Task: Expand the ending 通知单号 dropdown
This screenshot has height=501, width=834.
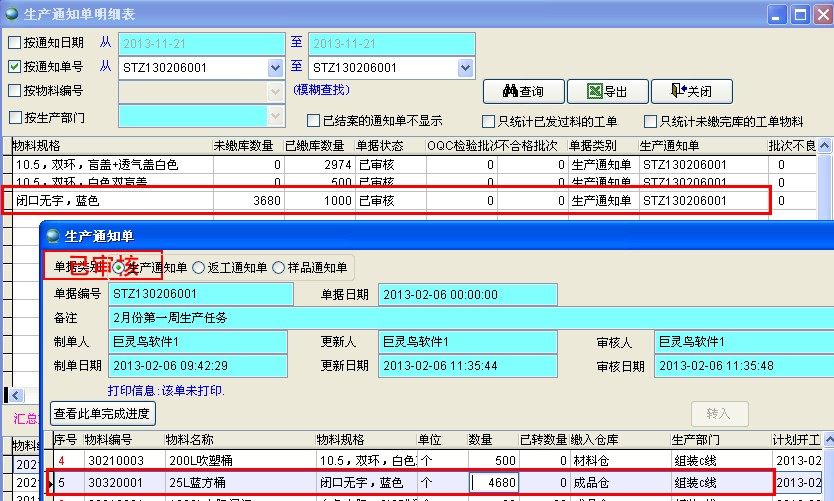Action: pos(466,68)
